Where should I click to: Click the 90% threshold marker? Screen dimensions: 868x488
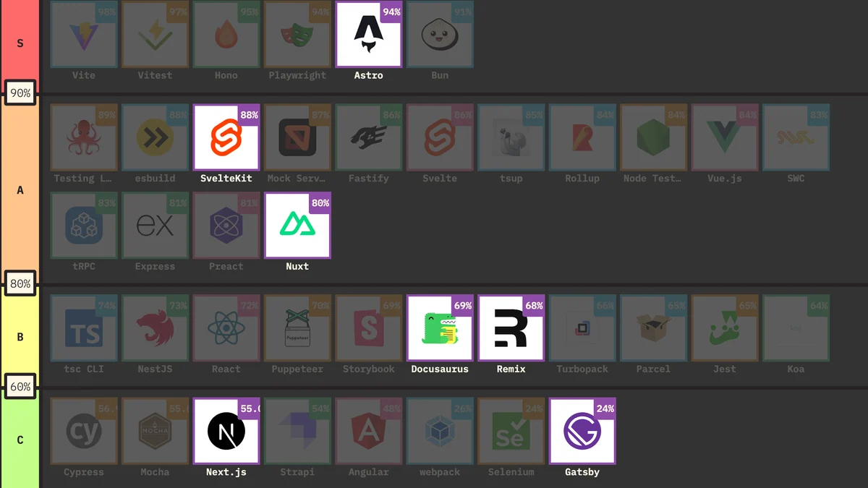click(20, 93)
